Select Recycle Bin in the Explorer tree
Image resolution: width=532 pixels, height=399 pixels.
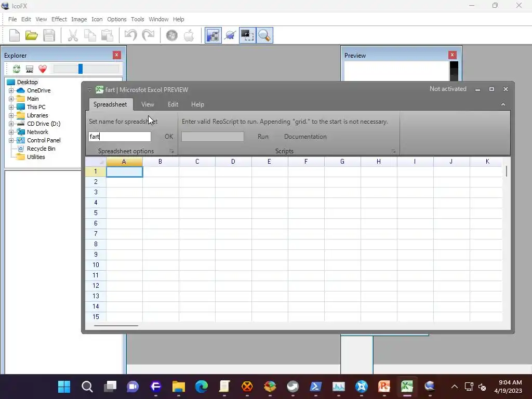(x=41, y=149)
